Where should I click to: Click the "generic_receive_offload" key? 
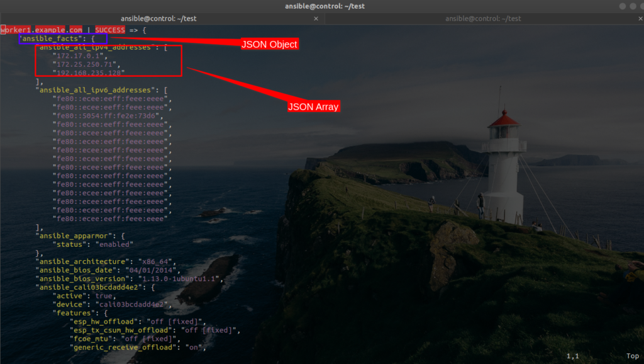[123, 348]
